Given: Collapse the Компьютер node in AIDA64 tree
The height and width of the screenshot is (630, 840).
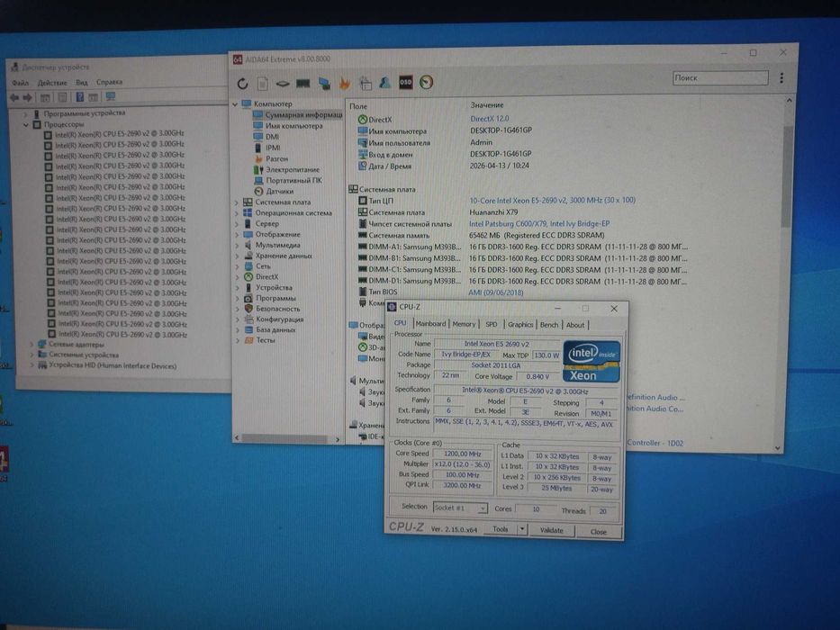Looking at the screenshot, I should (x=235, y=103).
